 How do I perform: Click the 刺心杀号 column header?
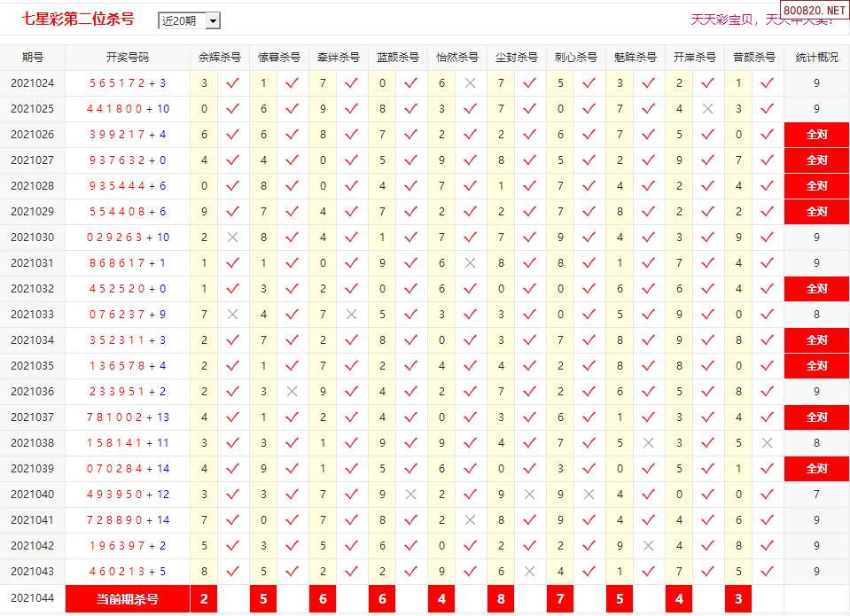tap(576, 58)
